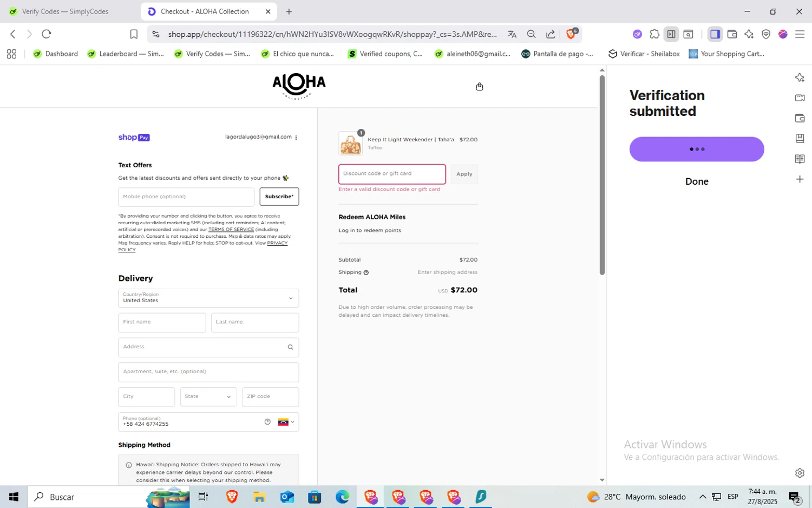Go back to previous page
Viewport: 812px width, 508px height.
[13, 34]
